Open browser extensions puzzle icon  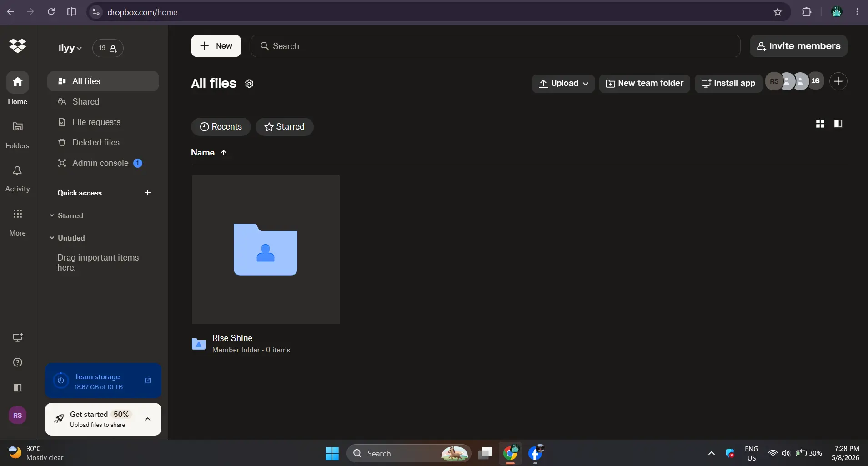pyautogui.click(x=807, y=12)
